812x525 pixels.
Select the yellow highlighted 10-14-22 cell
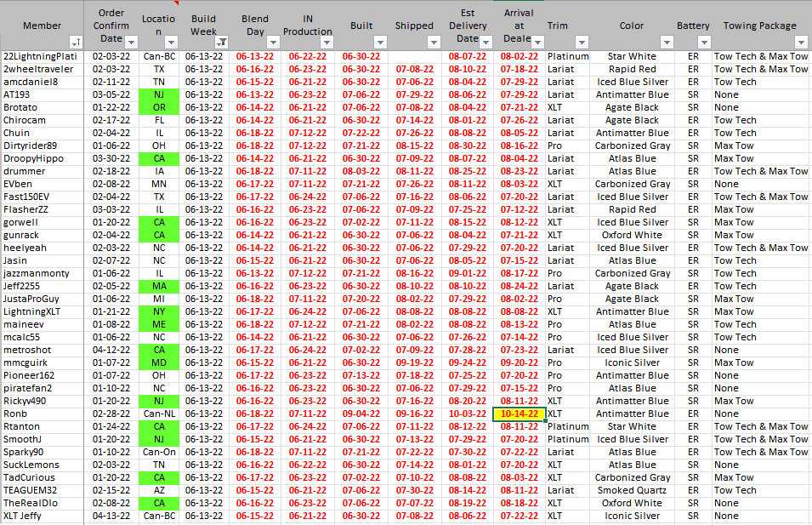pos(519,414)
